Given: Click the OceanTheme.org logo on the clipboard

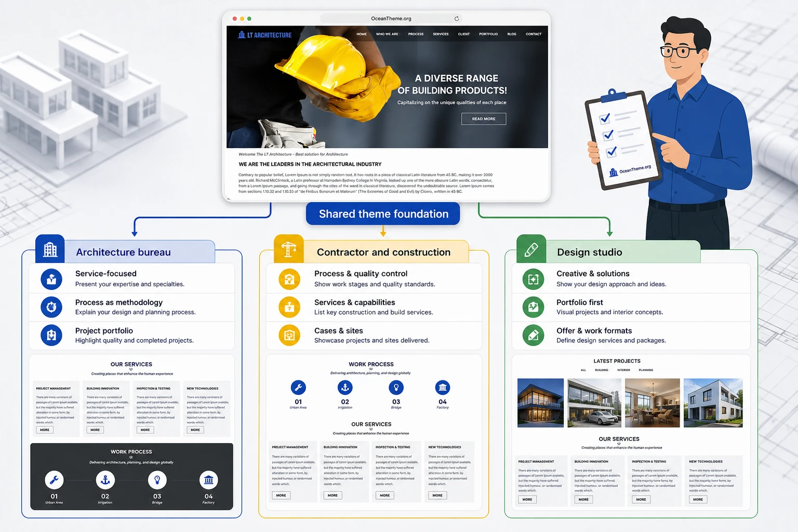Looking at the screenshot, I should point(630,170).
